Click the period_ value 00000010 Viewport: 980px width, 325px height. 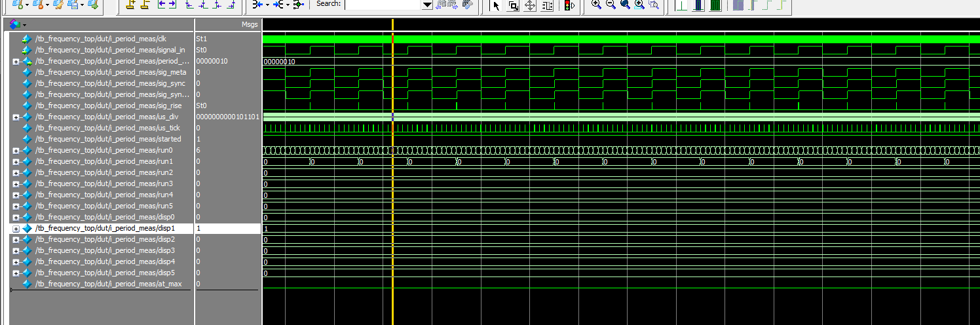212,62
